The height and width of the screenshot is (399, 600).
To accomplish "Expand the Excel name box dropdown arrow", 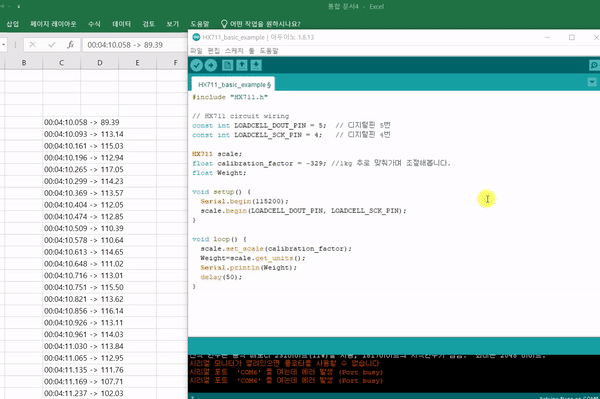I will coord(3,45).
